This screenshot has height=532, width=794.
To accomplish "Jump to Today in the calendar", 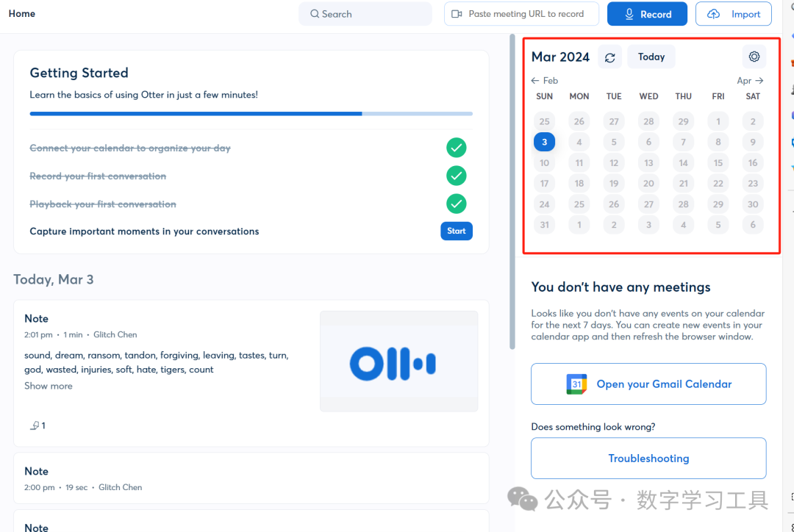I will [651, 57].
